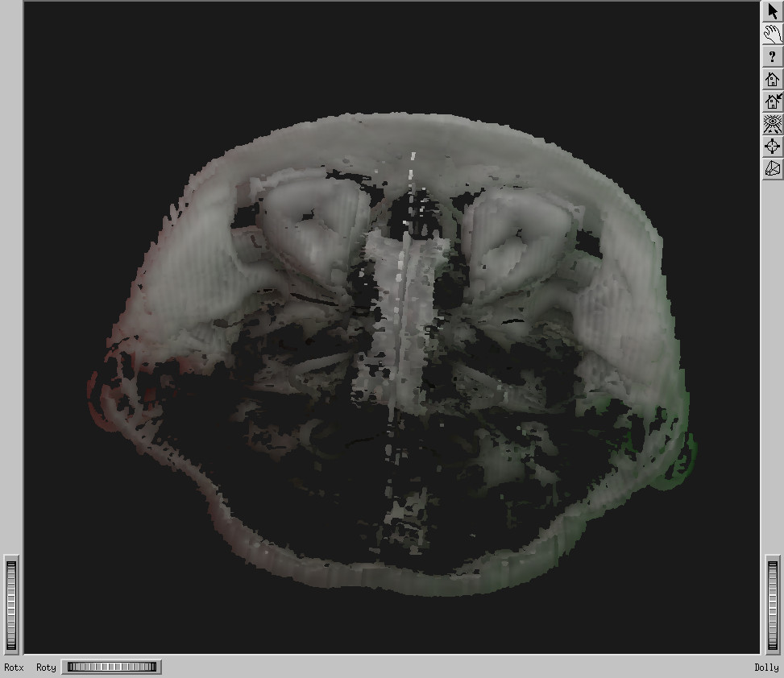The image size is (784, 678).
Task: Switch to the hand viewing mode
Action: (x=772, y=34)
